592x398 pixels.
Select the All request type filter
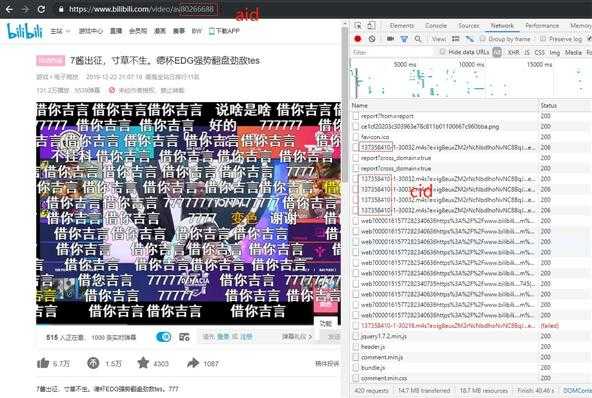497,52
